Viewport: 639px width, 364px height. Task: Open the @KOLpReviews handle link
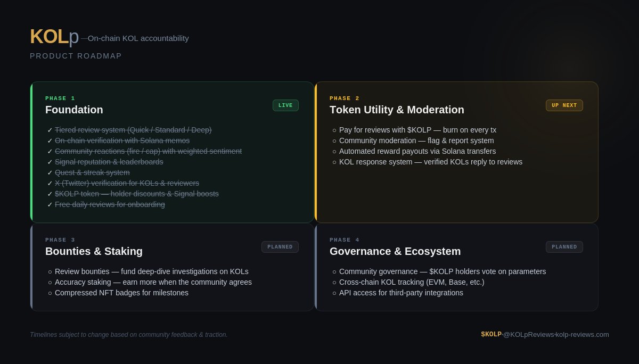pyautogui.click(x=528, y=334)
